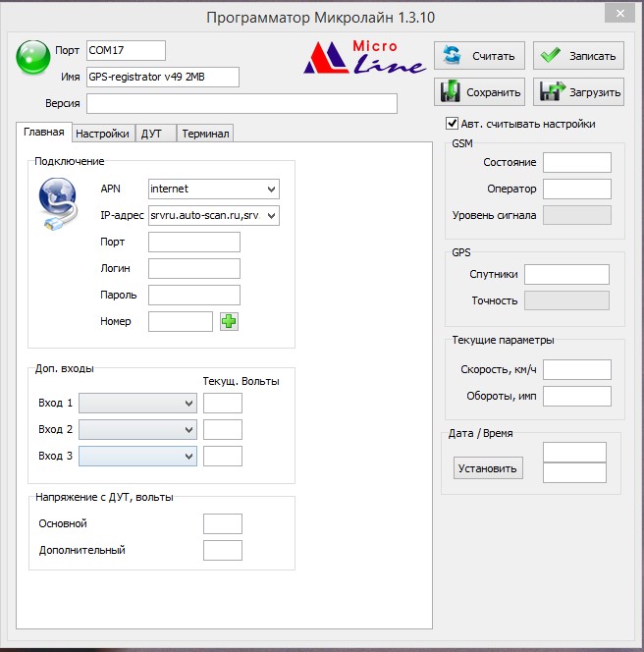Click the Сохранить button

[x=480, y=92]
